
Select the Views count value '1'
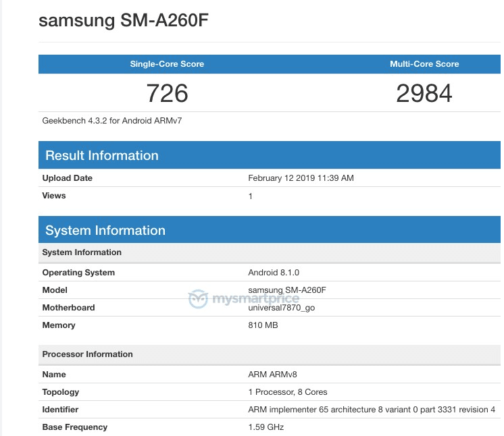tap(251, 196)
